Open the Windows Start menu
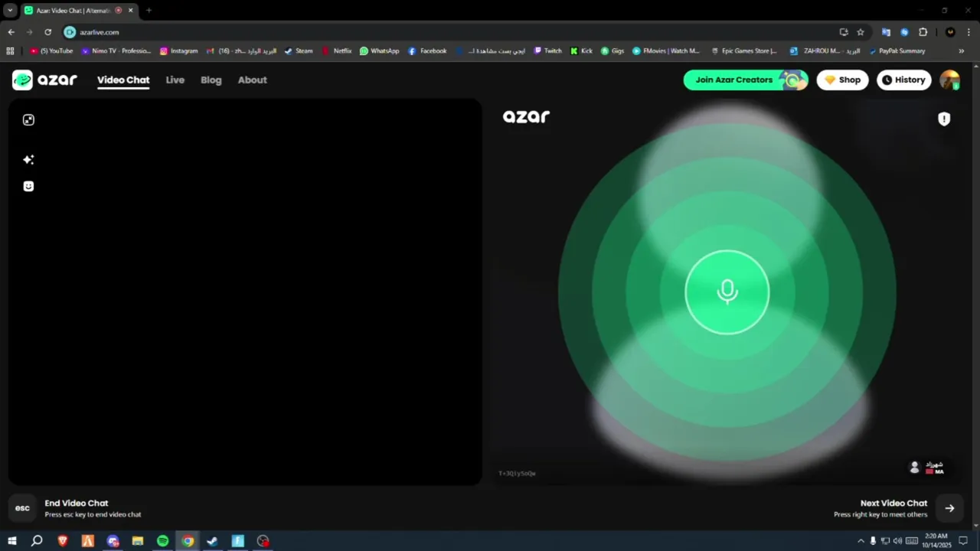 (x=12, y=541)
